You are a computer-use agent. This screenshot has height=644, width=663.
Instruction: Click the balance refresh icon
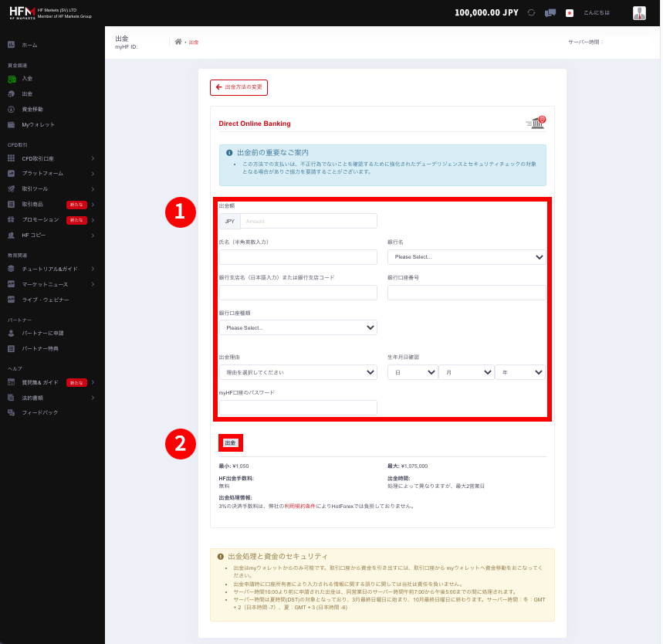click(531, 13)
